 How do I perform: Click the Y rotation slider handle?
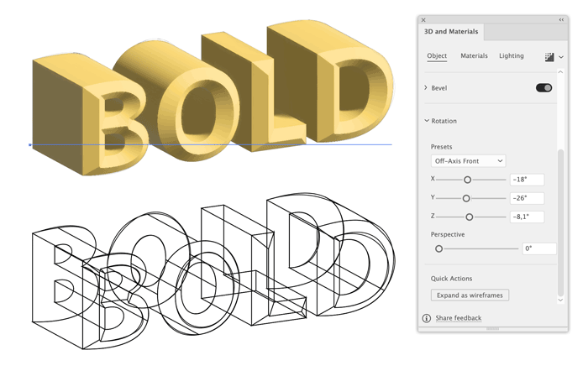pos(466,198)
